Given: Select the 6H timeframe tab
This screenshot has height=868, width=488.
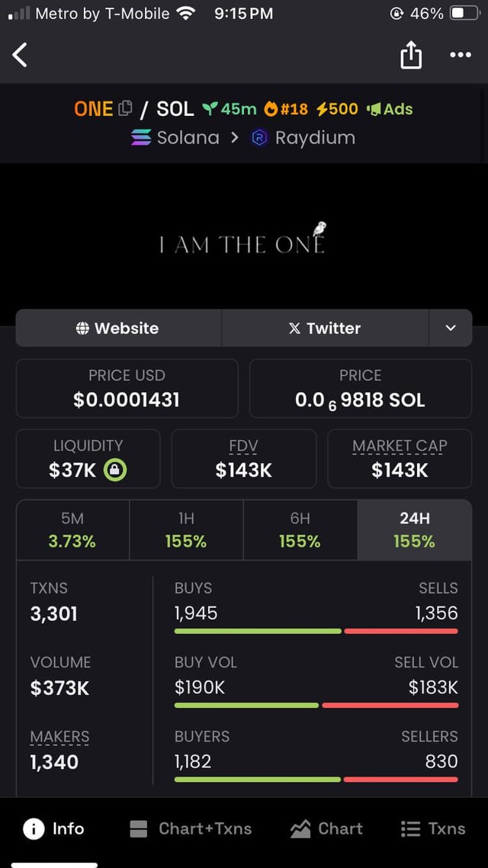Looking at the screenshot, I should [x=300, y=530].
